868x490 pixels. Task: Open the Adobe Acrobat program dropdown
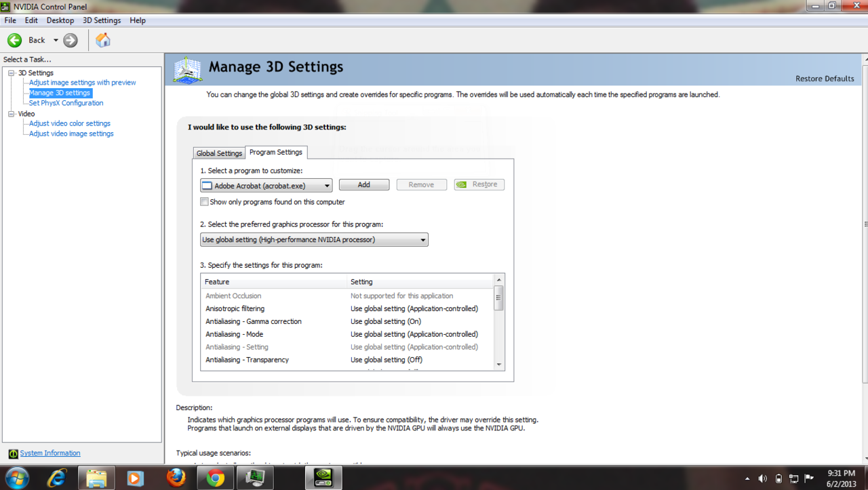266,185
